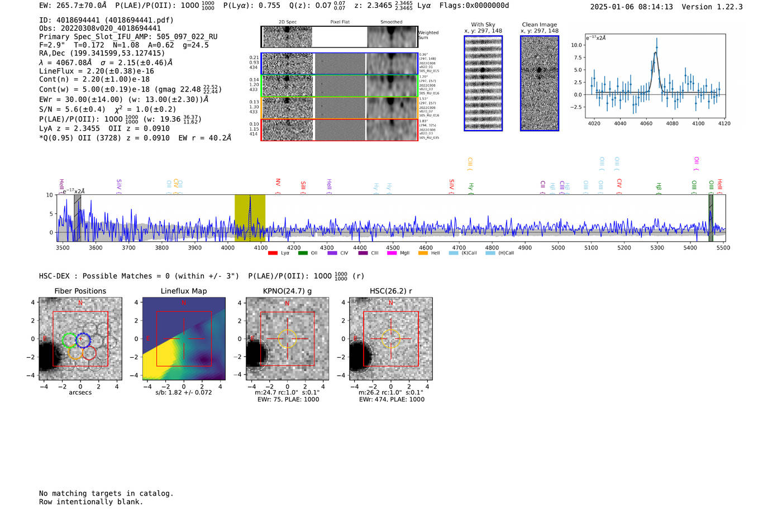
Task: Open the KPNO(24.7) g cutout
Action: coord(287,339)
